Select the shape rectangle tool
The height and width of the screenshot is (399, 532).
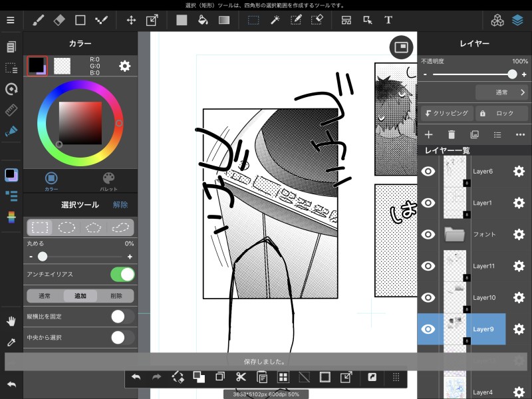point(80,21)
